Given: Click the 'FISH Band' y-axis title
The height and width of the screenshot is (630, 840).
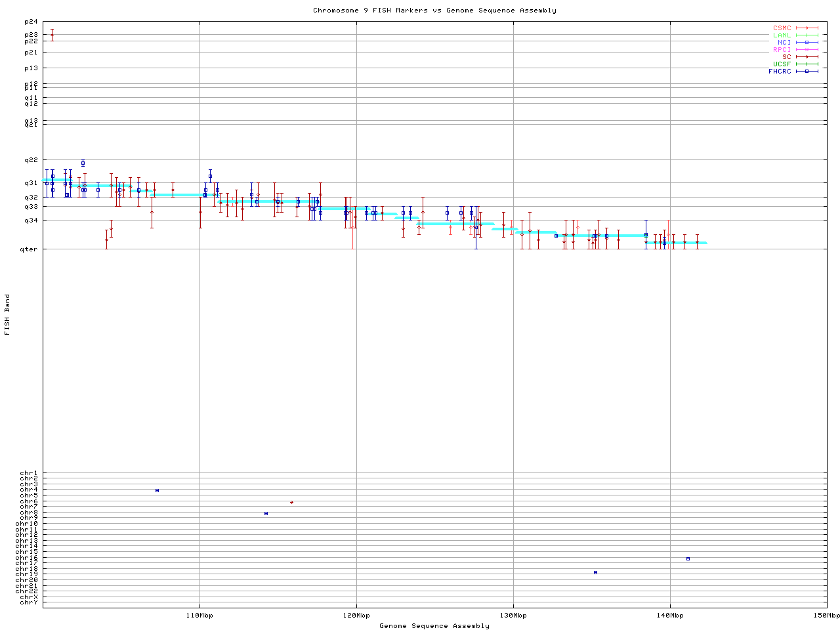Looking at the screenshot, I should 7,314.
